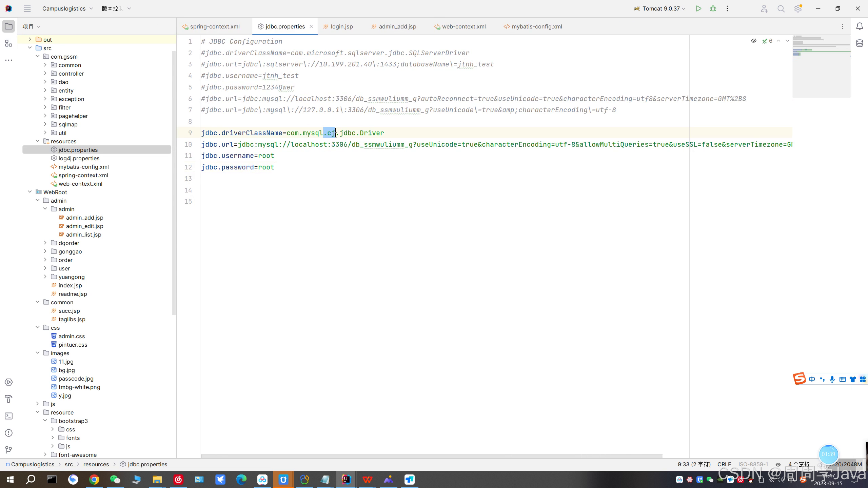Screen dimensions: 868x488
Task: Click the CRLF line separator in status bar
Action: pos(724,465)
